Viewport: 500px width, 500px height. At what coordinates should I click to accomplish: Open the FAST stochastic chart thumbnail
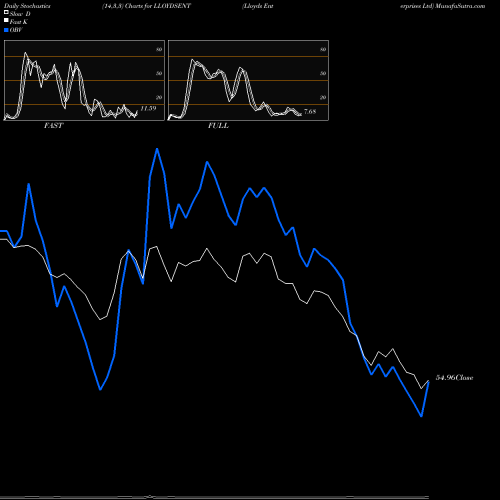pos(84,80)
